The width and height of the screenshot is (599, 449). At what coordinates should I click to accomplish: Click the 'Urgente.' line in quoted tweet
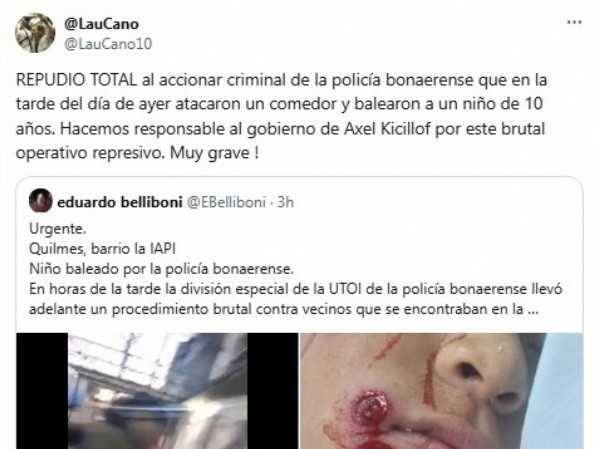(x=58, y=229)
